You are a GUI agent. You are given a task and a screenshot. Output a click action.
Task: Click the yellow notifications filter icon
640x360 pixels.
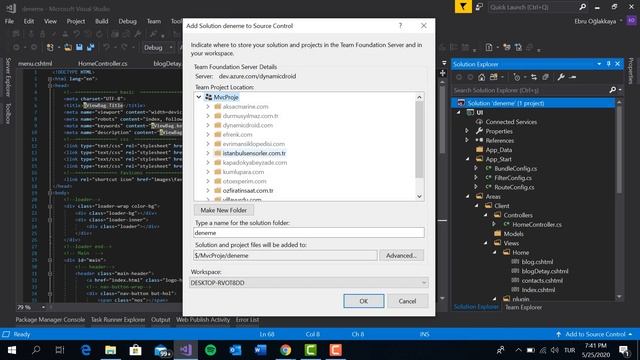click(463, 7)
